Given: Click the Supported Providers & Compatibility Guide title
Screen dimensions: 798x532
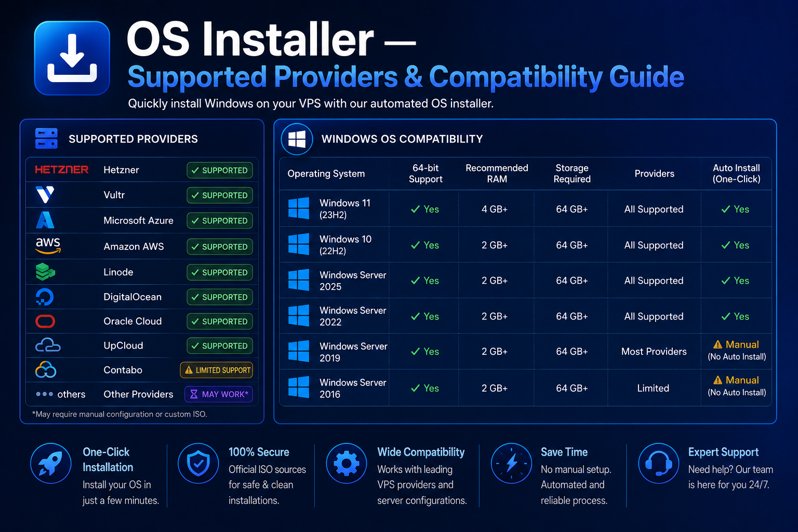Looking at the screenshot, I should pyautogui.click(x=406, y=77).
